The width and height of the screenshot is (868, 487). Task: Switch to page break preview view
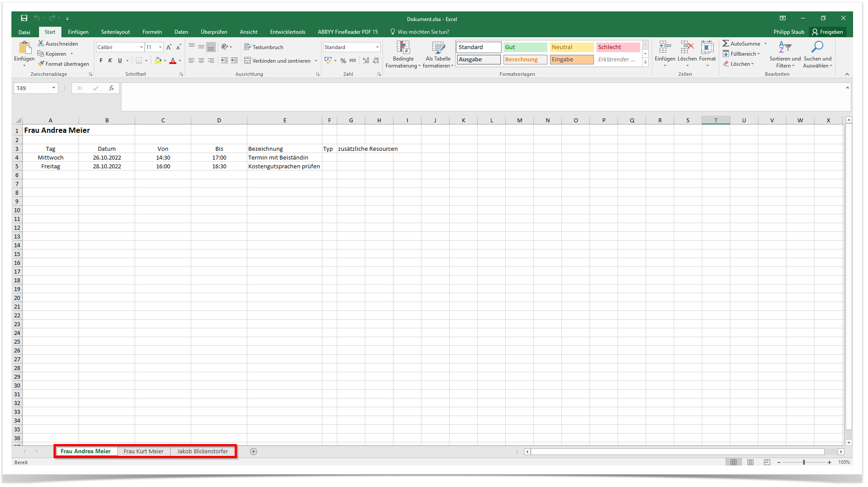[767, 462]
